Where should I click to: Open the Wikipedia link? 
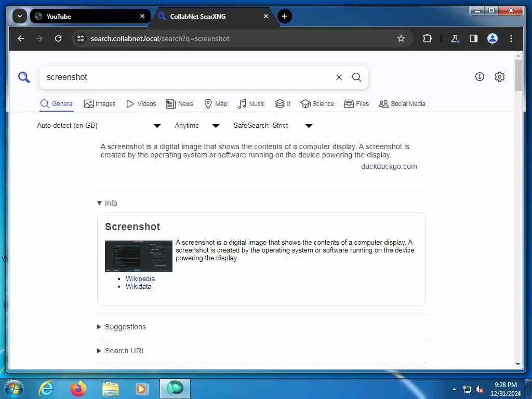click(140, 278)
